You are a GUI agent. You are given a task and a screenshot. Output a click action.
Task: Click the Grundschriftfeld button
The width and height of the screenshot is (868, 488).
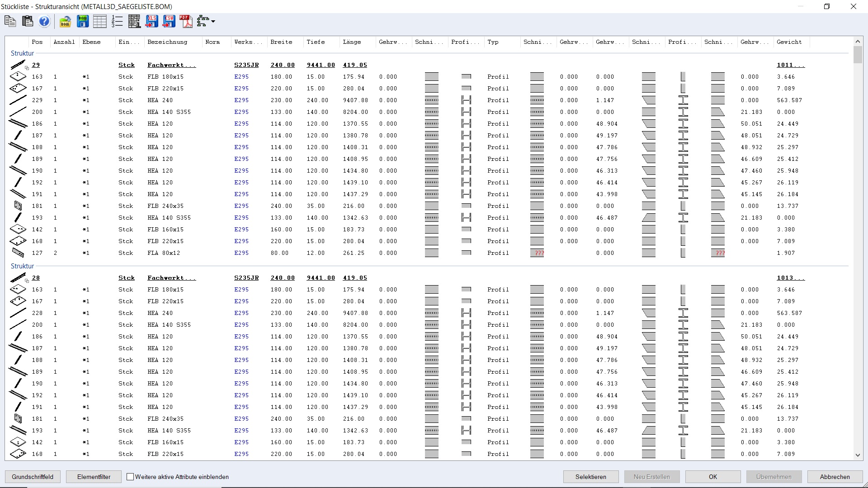click(x=33, y=477)
